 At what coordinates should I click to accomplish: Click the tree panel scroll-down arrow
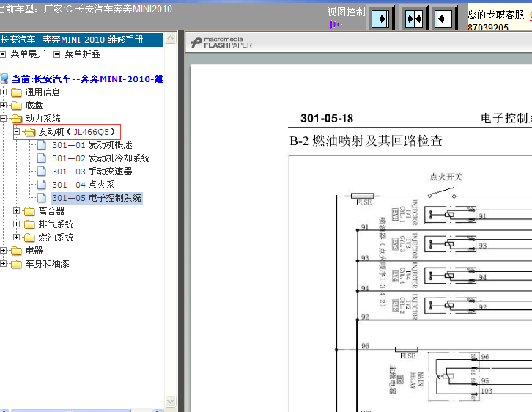click(170, 401)
